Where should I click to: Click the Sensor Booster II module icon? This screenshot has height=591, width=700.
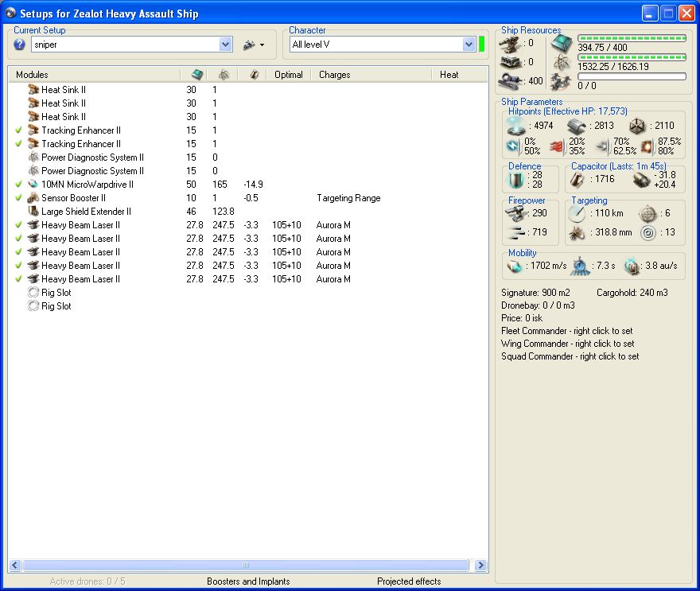(33, 198)
